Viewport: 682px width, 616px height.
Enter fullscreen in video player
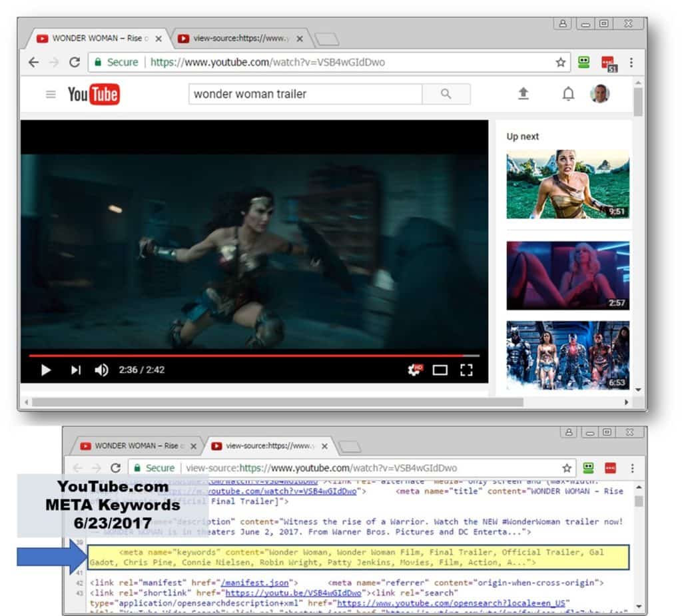tap(466, 370)
